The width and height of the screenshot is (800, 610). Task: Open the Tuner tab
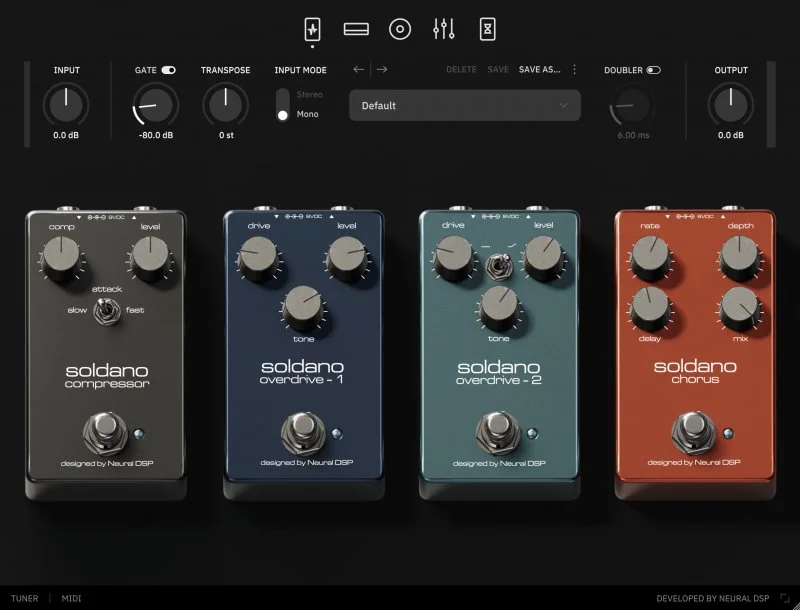tap(24, 598)
